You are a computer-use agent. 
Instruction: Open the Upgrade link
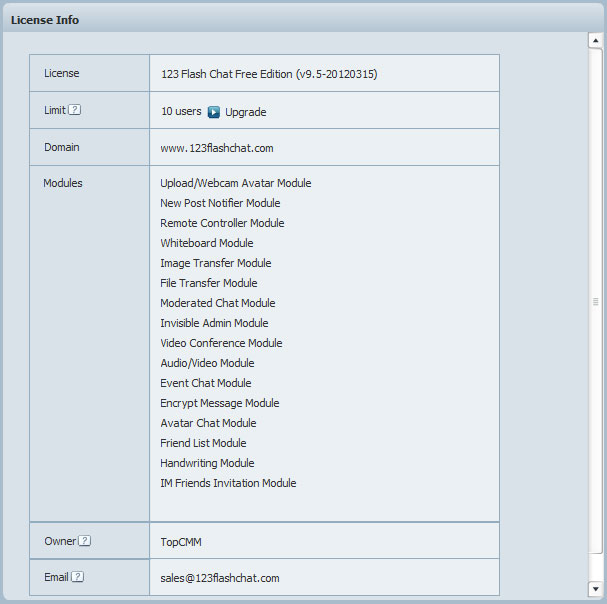point(245,112)
